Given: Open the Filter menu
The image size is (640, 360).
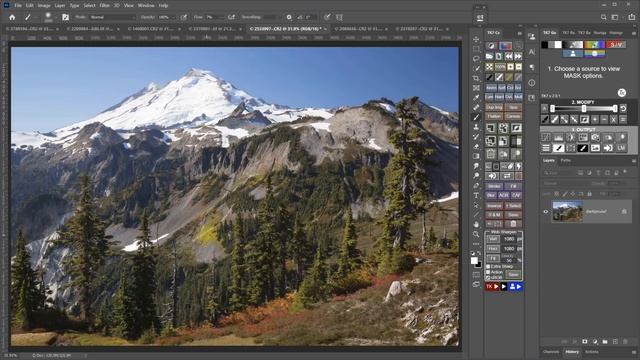Looking at the screenshot, I should (x=104, y=6).
